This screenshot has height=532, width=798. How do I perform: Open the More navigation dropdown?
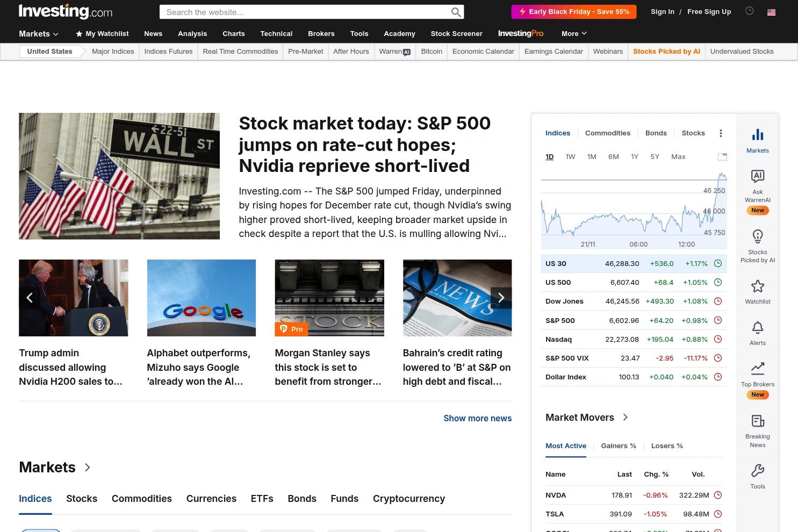point(573,33)
